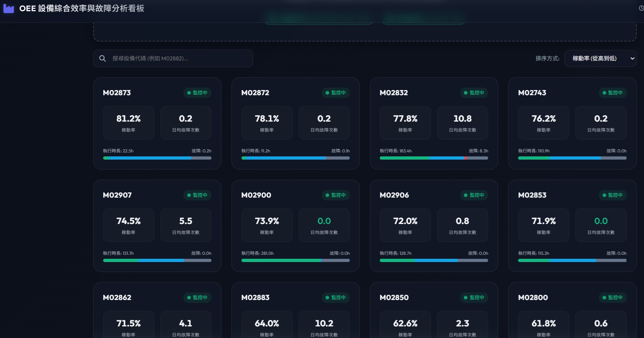
Task: Click the 監控中 status badge on M02743
Action: click(x=613, y=93)
